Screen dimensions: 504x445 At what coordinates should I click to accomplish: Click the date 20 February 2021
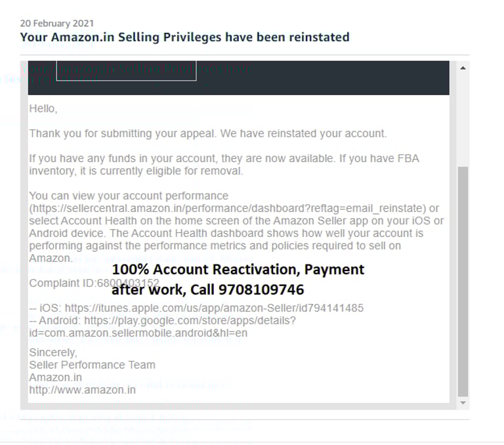coord(57,24)
